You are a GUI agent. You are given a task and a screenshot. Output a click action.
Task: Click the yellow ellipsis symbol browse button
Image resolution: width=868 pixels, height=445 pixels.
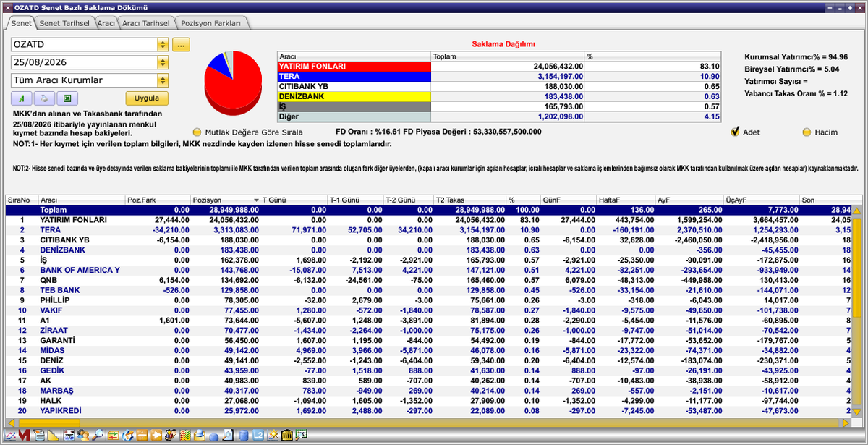pyautogui.click(x=182, y=45)
